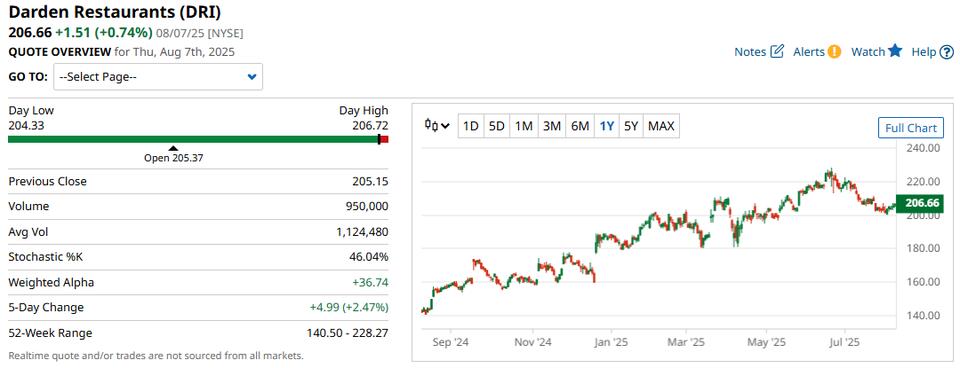Click the Sep '24 axis label
This screenshot has height=368, width=960.
tap(450, 343)
